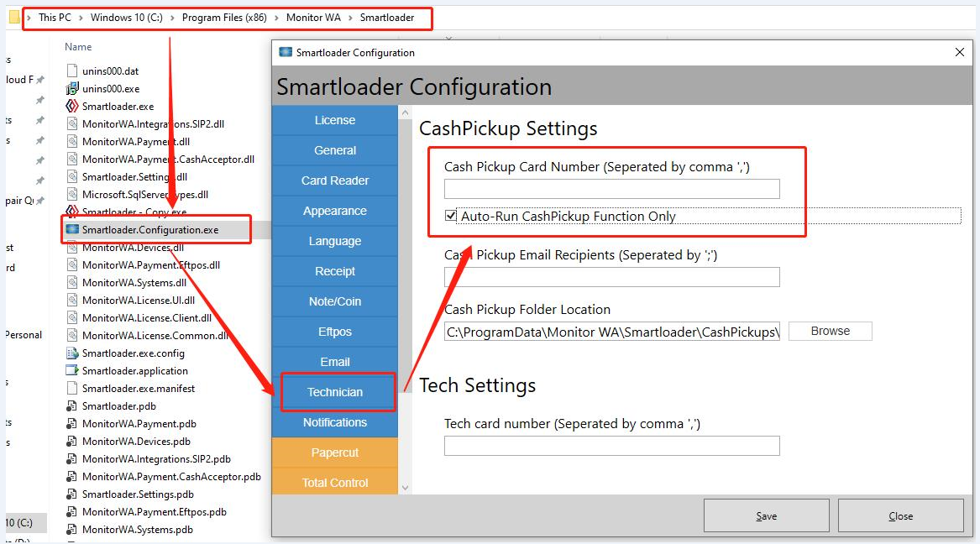Click the MonitorWA.License.Client.dll file icon

pyautogui.click(x=72, y=317)
